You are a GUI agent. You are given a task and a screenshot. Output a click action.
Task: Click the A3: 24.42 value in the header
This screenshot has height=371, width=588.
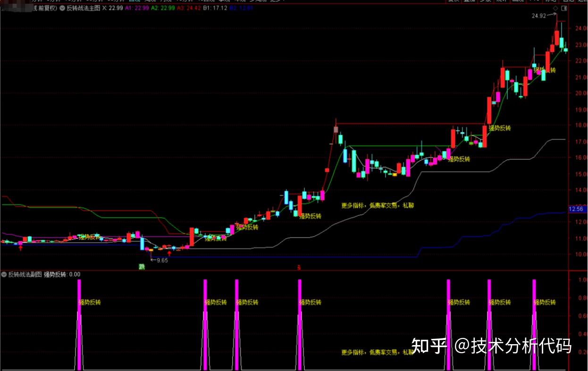tap(190, 8)
